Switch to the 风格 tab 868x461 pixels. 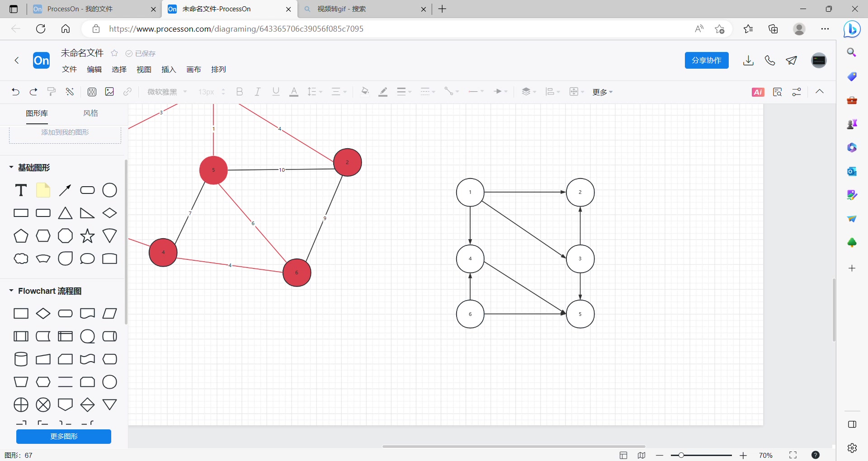pyautogui.click(x=90, y=113)
